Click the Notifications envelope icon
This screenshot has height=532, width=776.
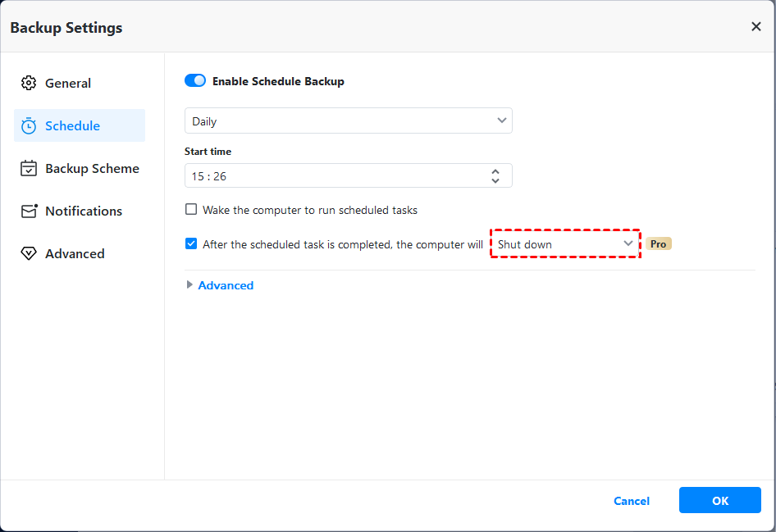pyautogui.click(x=29, y=211)
